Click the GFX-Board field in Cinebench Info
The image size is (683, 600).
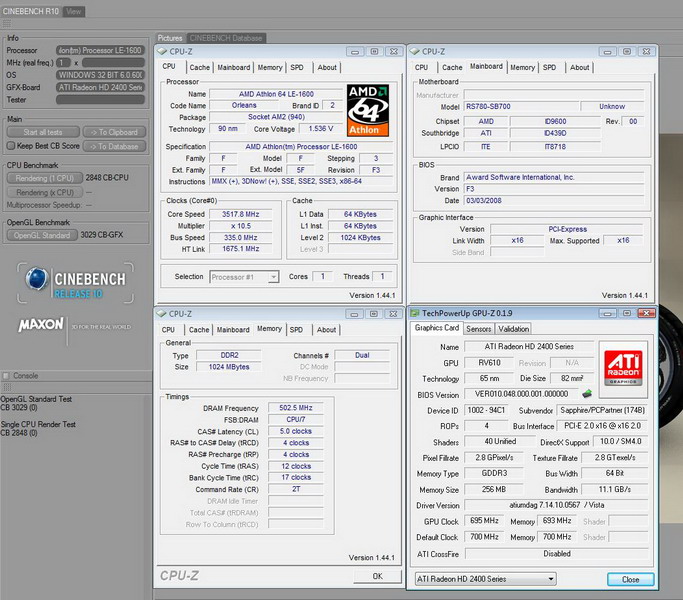(100, 88)
